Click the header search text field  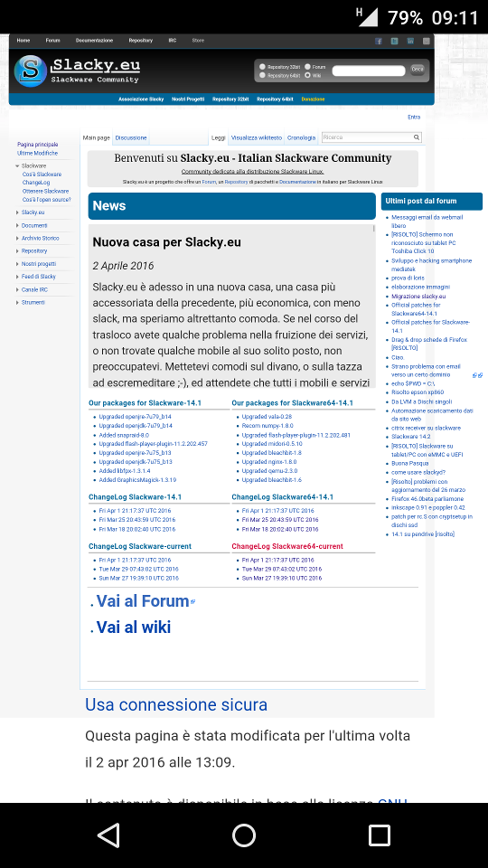click(369, 71)
